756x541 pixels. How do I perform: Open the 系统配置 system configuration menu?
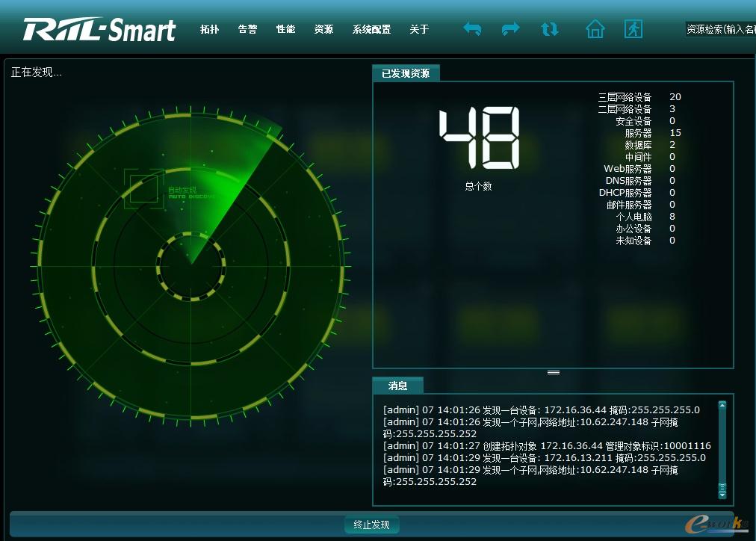tap(371, 28)
